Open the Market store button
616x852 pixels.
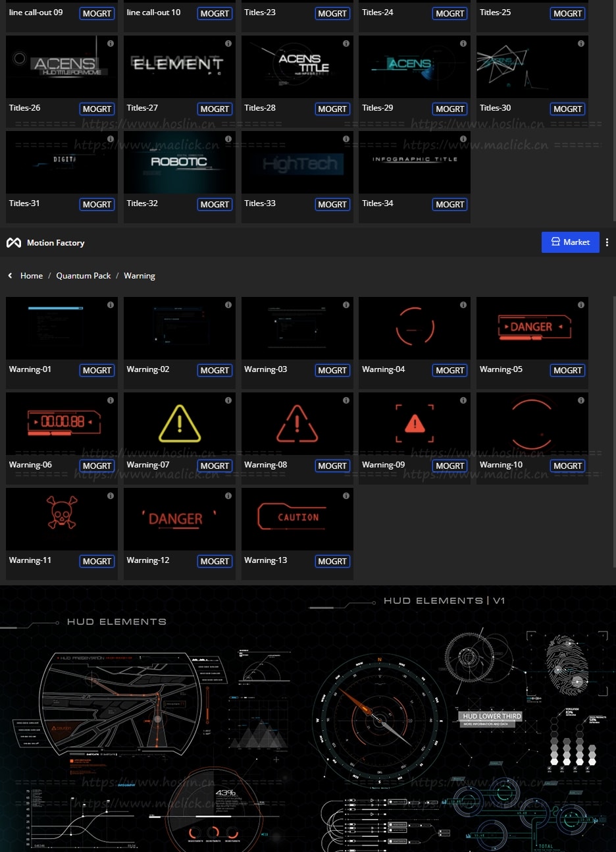click(x=570, y=242)
